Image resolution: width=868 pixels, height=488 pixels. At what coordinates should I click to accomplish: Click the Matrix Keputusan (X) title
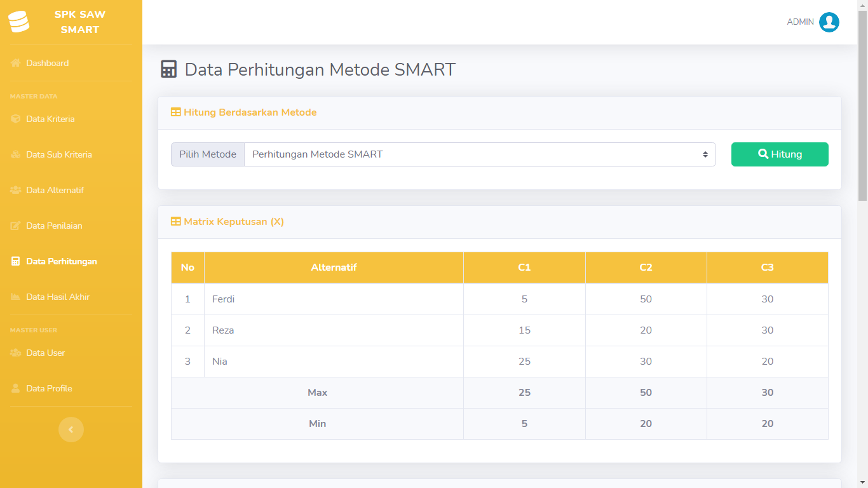pos(234,222)
